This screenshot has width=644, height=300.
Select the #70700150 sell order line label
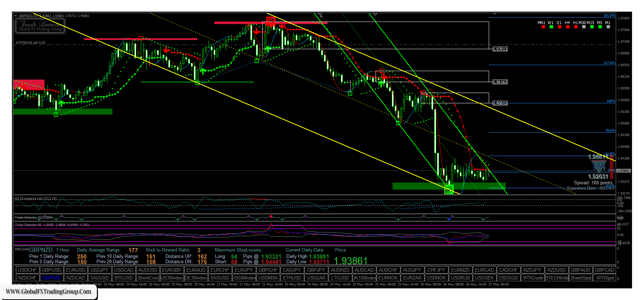[x=31, y=43]
